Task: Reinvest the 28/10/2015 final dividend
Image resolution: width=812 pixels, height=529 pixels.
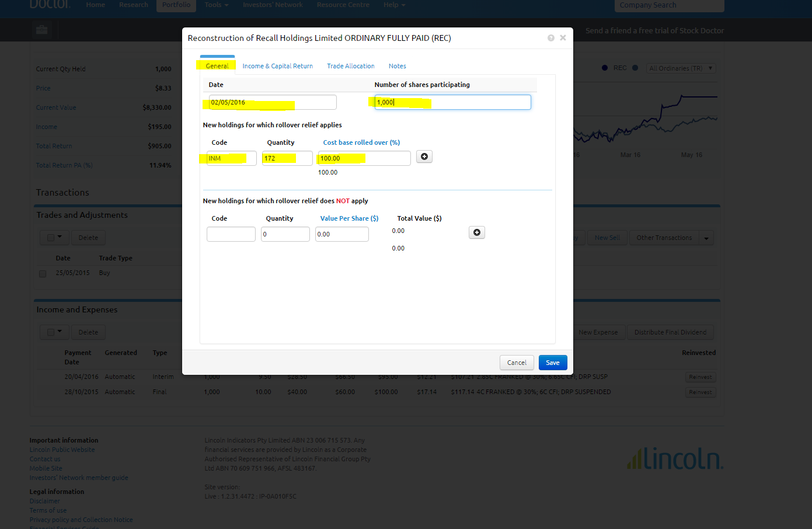Action: [x=701, y=392]
